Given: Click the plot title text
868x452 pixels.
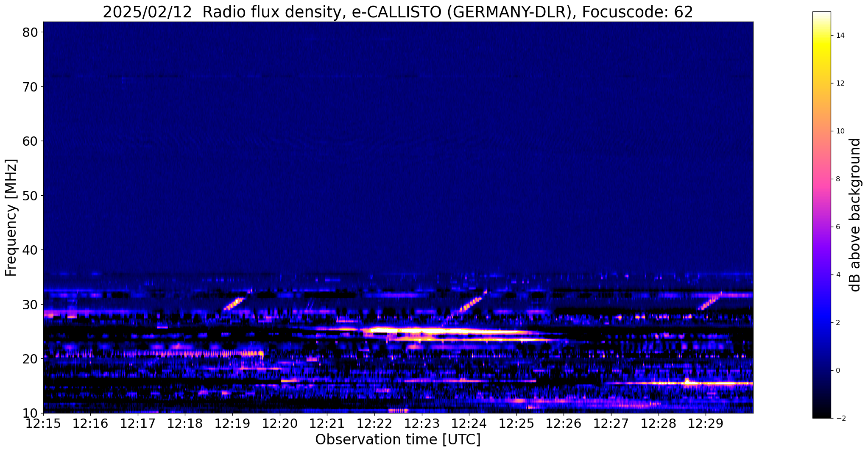Looking at the screenshot, I should (x=398, y=12).
